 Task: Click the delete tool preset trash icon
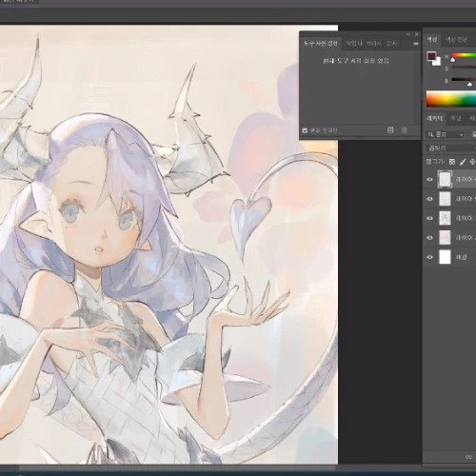(404, 130)
